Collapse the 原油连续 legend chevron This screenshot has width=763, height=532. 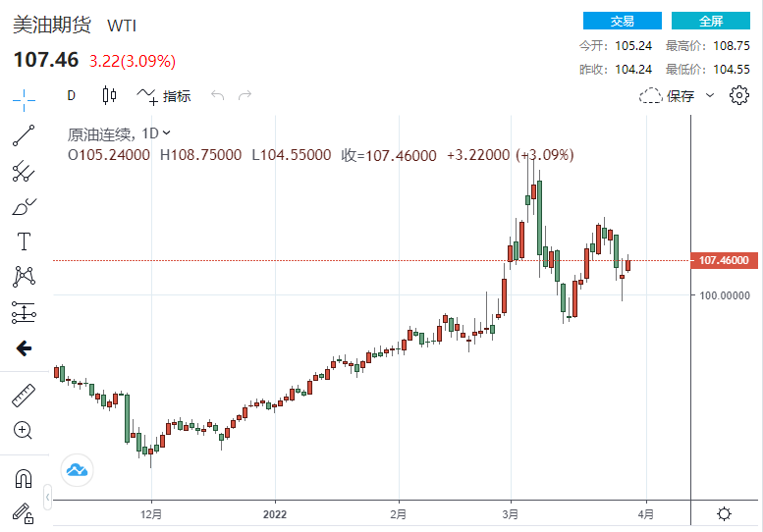[x=166, y=133]
